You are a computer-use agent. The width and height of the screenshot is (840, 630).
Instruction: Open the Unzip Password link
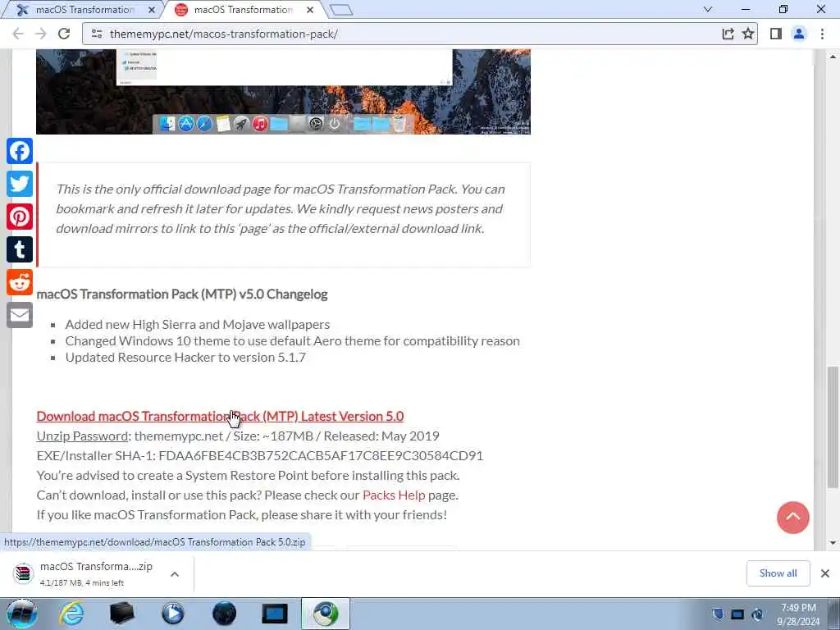click(82, 436)
